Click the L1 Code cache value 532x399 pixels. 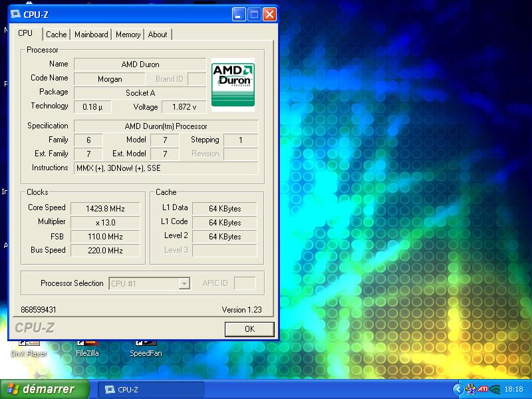[225, 223]
